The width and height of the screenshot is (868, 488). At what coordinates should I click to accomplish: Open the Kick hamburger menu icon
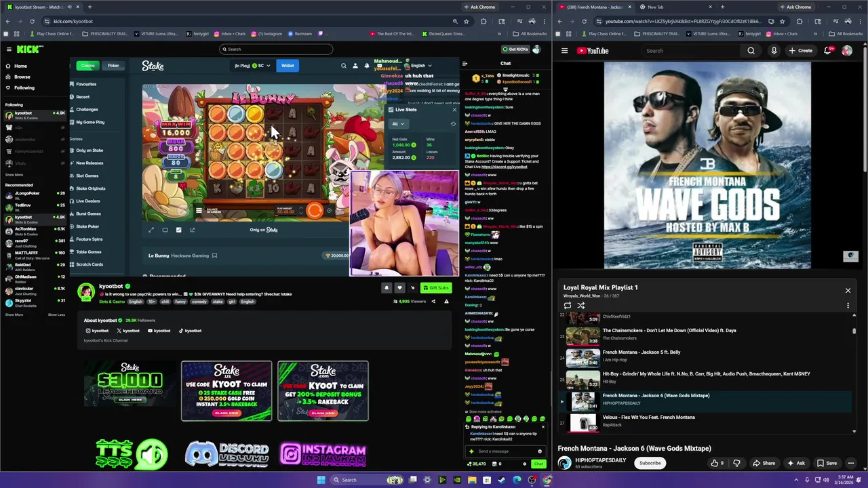tap(9, 49)
